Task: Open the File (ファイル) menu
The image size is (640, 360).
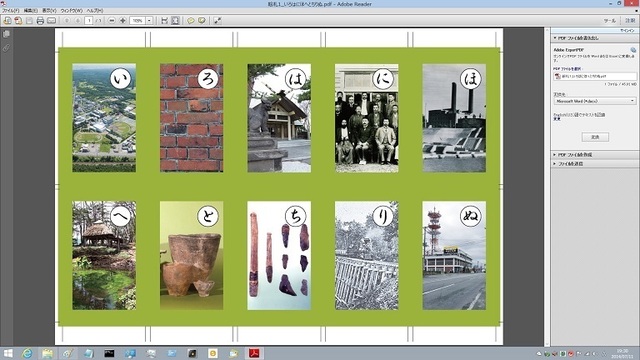Action: [x=11, y=10]
